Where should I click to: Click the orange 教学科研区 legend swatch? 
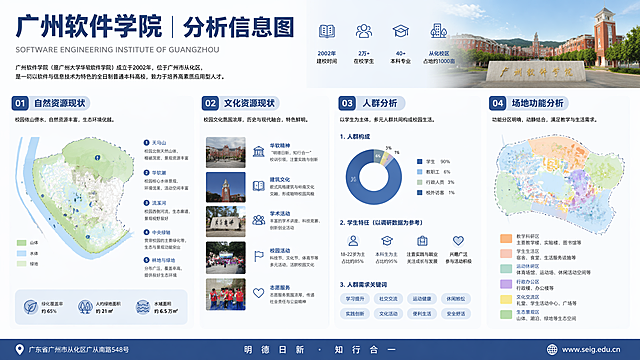click(x=506, y=238)
